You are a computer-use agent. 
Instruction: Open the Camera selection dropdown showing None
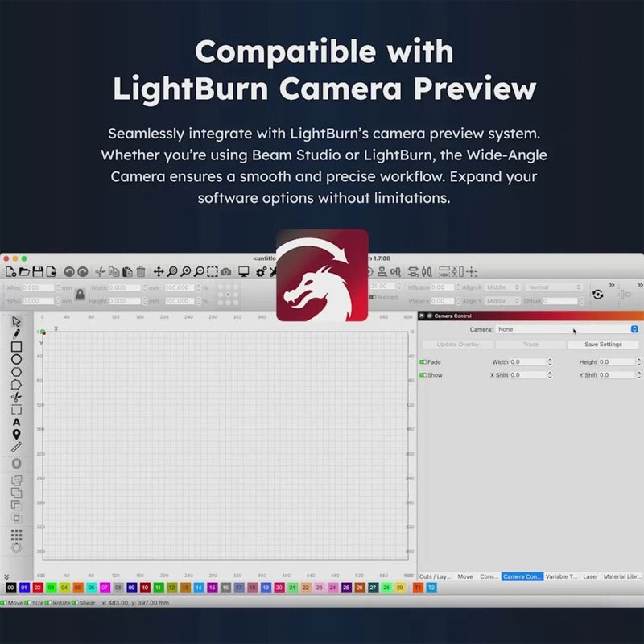pos(568,329)
